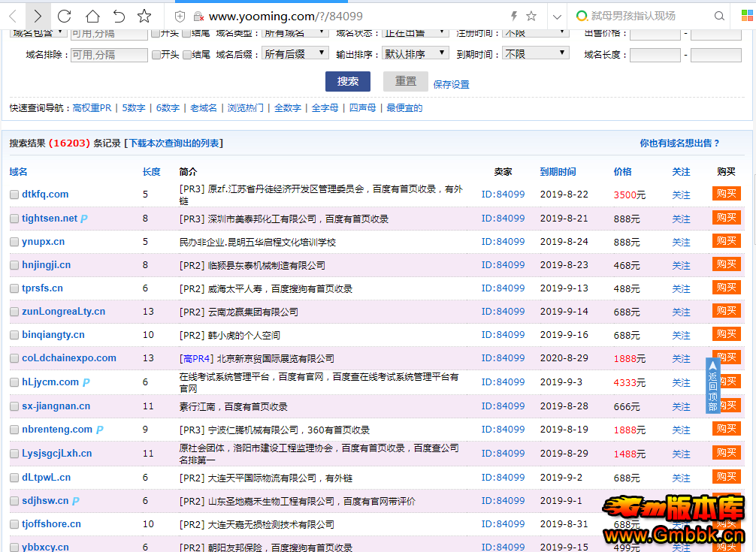Open the 到期时间 dropdown
The width and height of the screenshot is (756, 552).
[536, 53]
